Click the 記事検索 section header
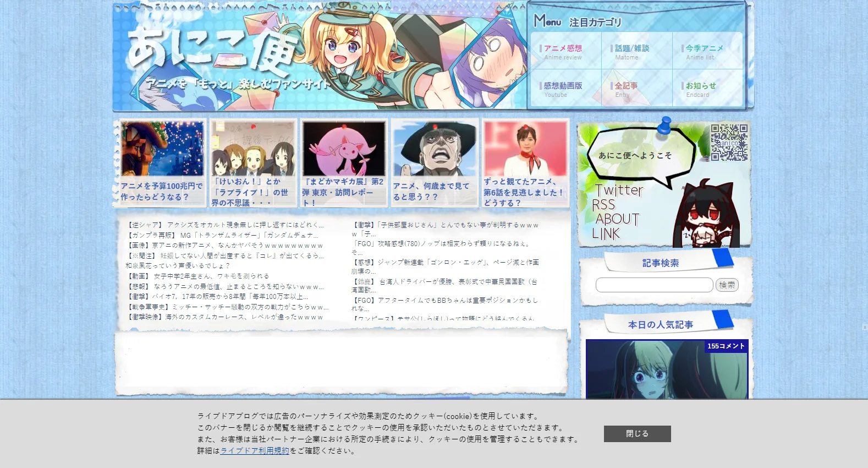Viewport: 868px width, 468px height. [661, 263]
